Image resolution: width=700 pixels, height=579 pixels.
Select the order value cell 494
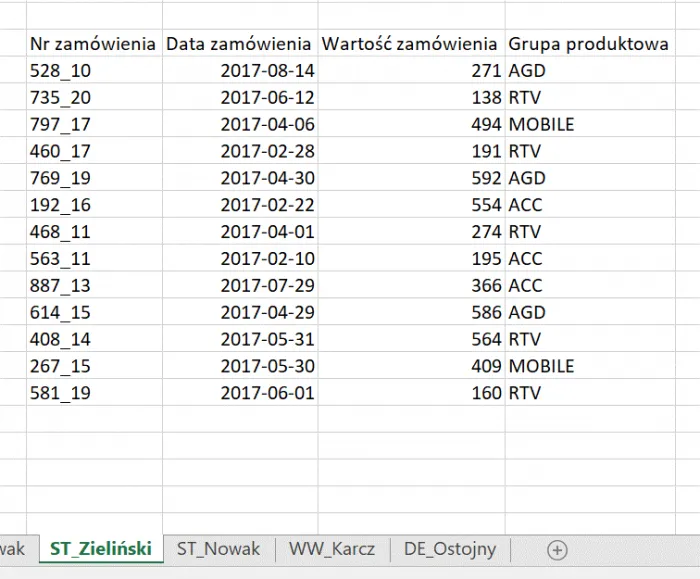tap(485, 125)
